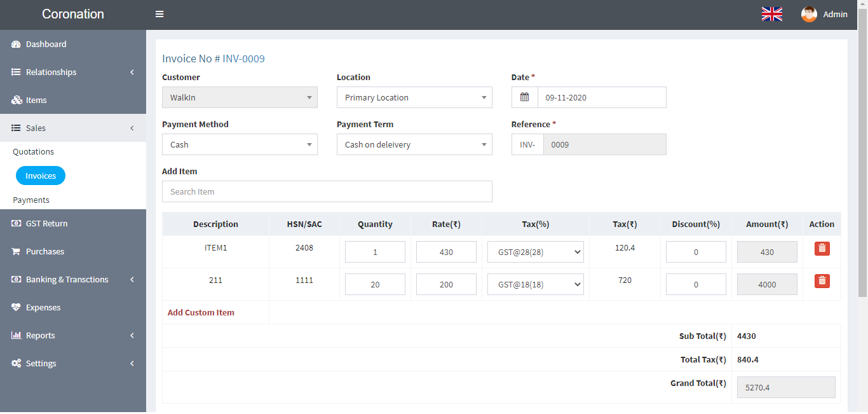Open the GST@28(28) tax dropdown

point(536,252)
